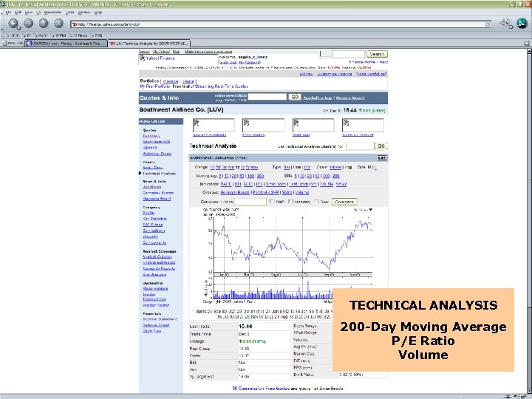Set the chart range to max
The width and height of the screenshot is (532, 399).
255,167
